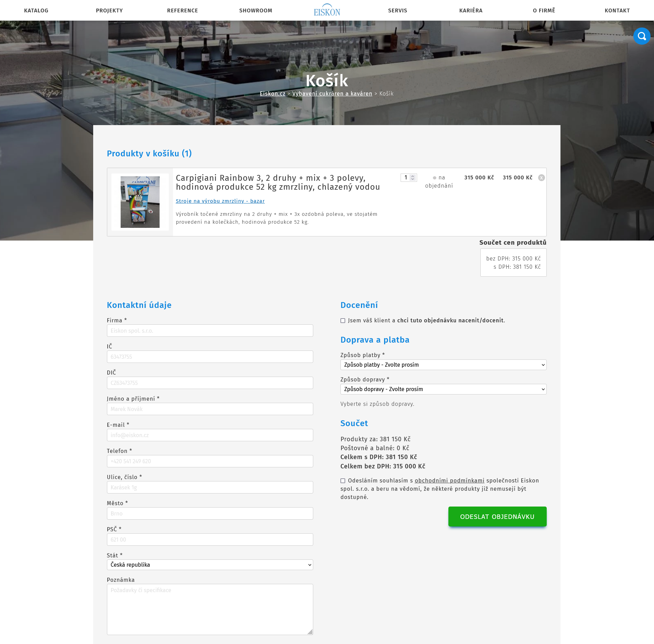Focus the Telefon input field
Viewport: 654px width, 644px height.
click(x=210, y=461)
